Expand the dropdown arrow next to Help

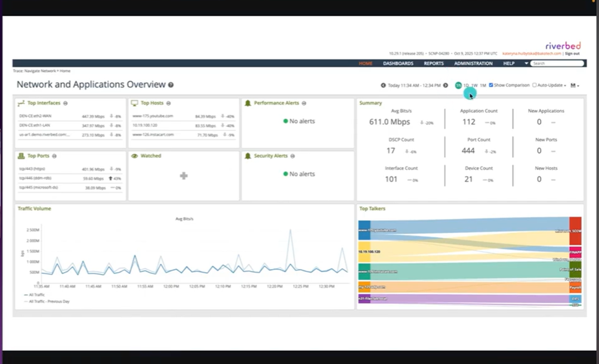(x=526, y=63)
